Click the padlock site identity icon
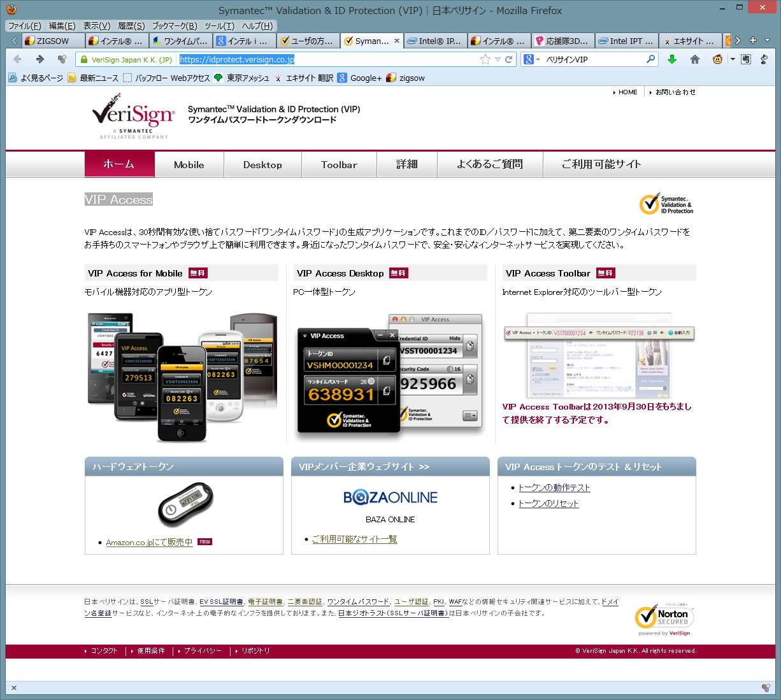The width and height of the screenshot is (781, 700). 83,59
